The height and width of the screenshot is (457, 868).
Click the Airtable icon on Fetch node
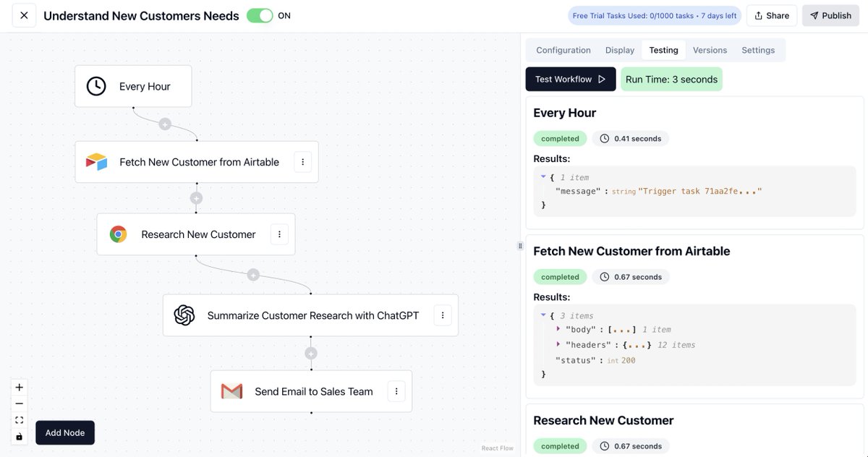point(96,162)
